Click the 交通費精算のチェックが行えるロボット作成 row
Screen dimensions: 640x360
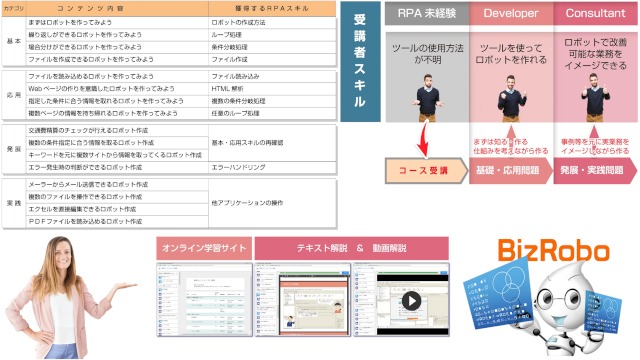[118, 131]
